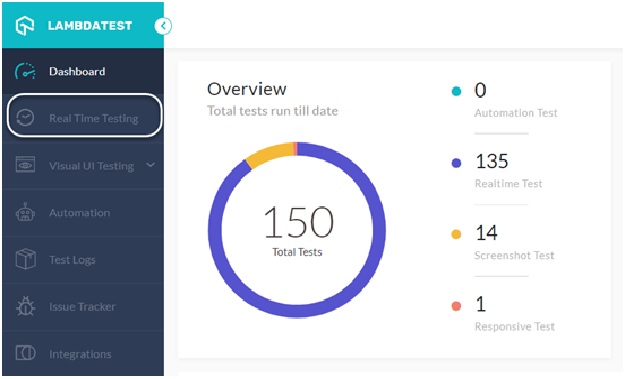
Task: Open the Test Logs menu item
Action: (x=83, y=259)
